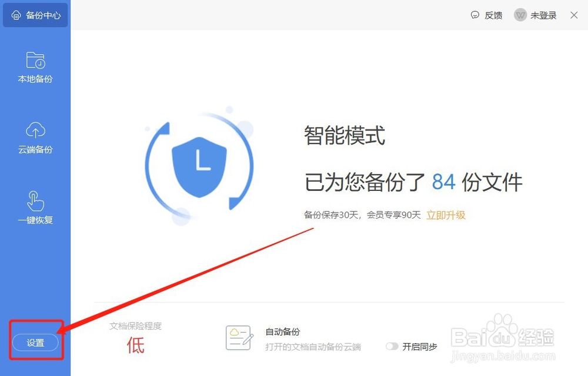Click the 智能模式 heading text
588x376 pixels.
click(x=344, y=135)
